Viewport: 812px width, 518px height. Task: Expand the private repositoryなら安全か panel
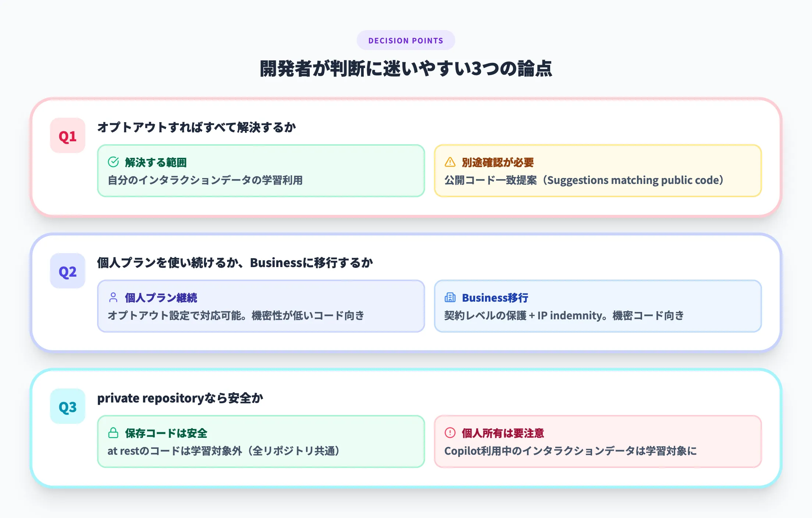(x=180, y=398)
